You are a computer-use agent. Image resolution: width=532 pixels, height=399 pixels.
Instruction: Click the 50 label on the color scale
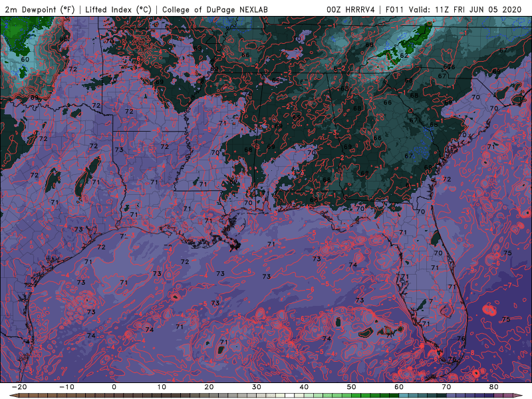pos(352,387)
